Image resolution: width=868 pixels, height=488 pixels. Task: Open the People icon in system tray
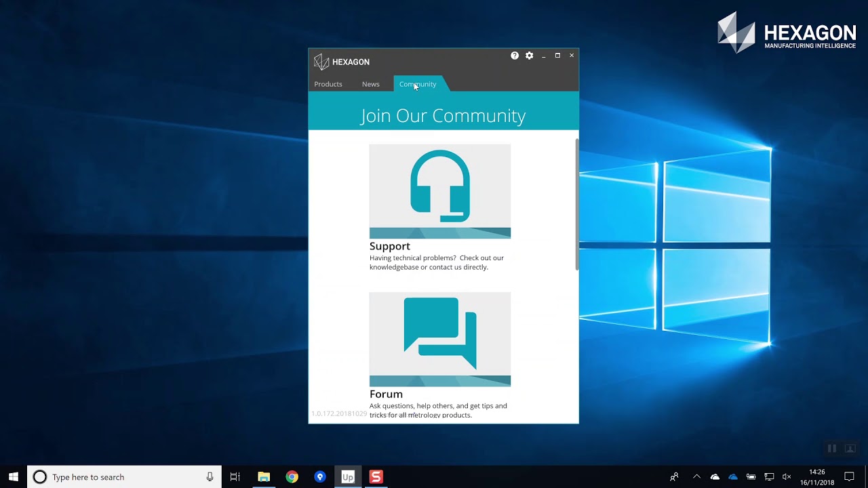click(x=674, y=477)
